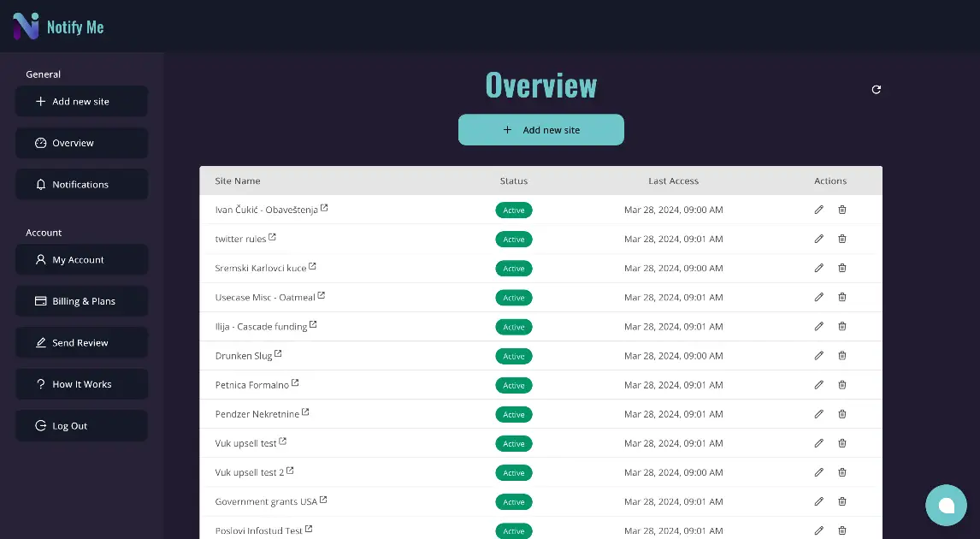
Task: Click the "Add new site" button
Action: 540,129
